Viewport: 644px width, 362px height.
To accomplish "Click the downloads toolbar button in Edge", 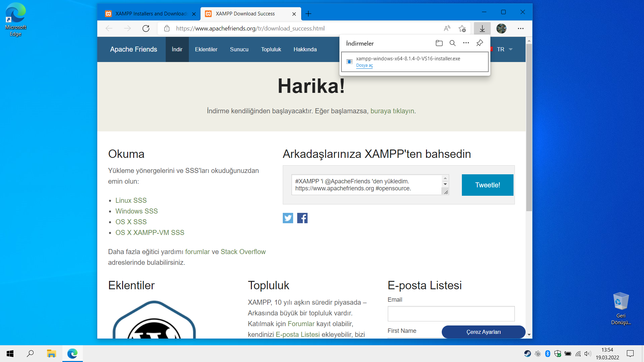I will [482, 28].
